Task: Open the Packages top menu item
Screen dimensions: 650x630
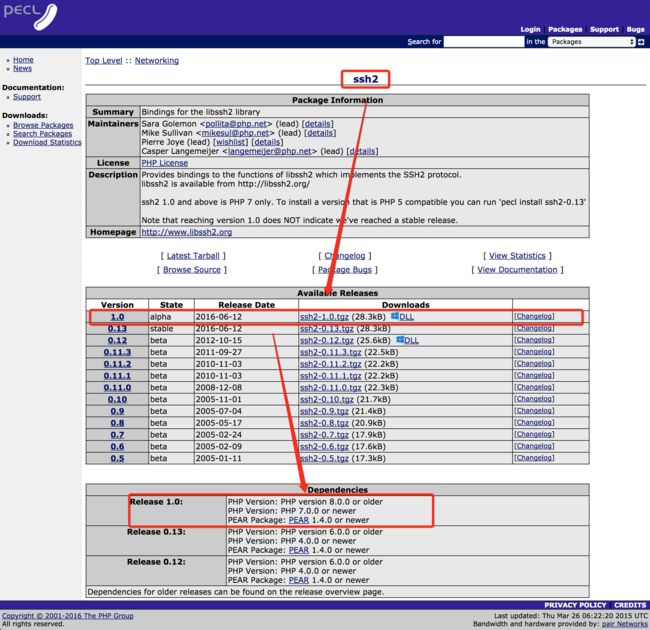Action: tap(565, 29)
